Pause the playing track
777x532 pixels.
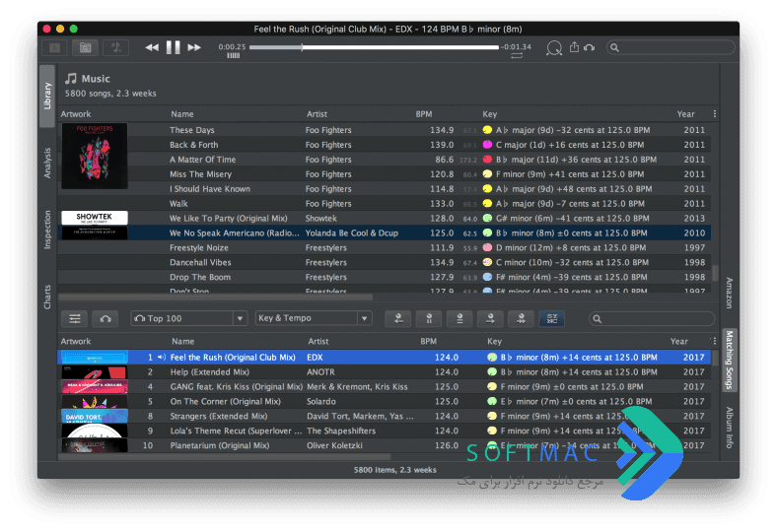click(x=173, y=47)
